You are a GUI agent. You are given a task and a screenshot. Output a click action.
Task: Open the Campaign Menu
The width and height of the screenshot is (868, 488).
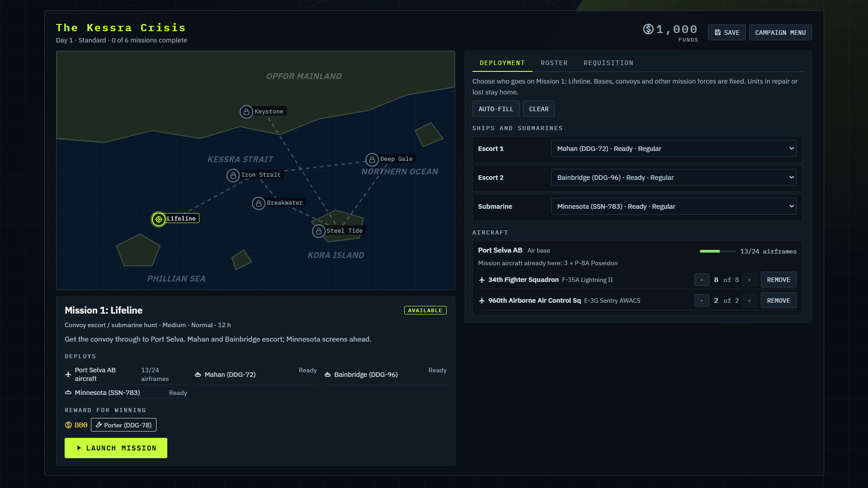(x=780, y=33)
